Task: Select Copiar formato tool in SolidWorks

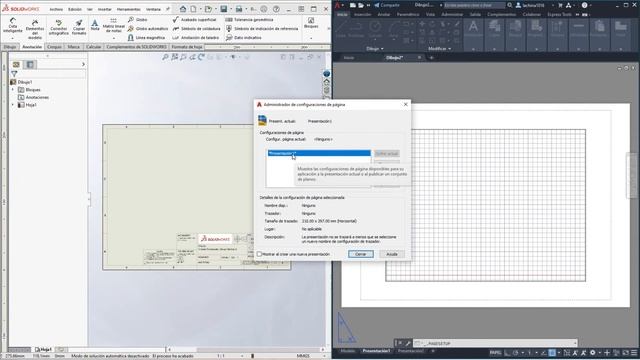Action: click(x=79, y=27)
